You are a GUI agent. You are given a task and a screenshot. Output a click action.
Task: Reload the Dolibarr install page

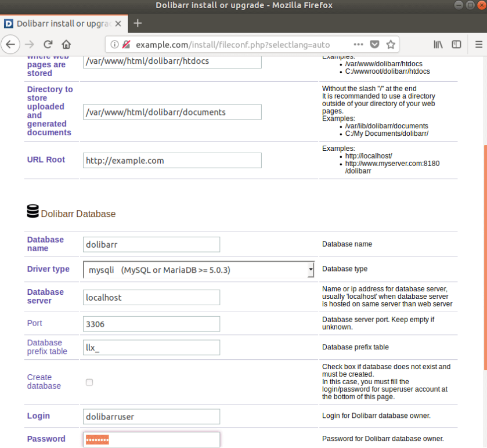tap(48, 44)
